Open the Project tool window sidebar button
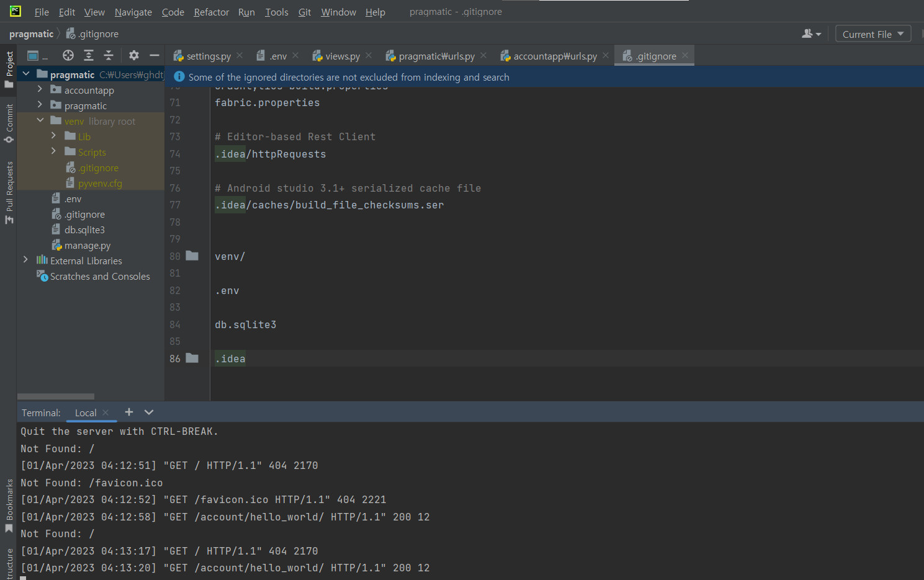The width and height of the screenshot is (924, 580). click(9, 69)
